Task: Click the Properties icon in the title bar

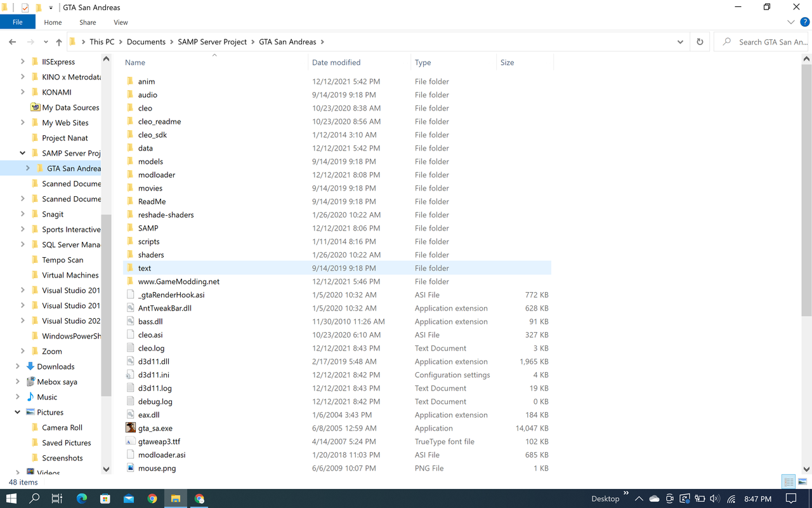Action: pos(25,8)
